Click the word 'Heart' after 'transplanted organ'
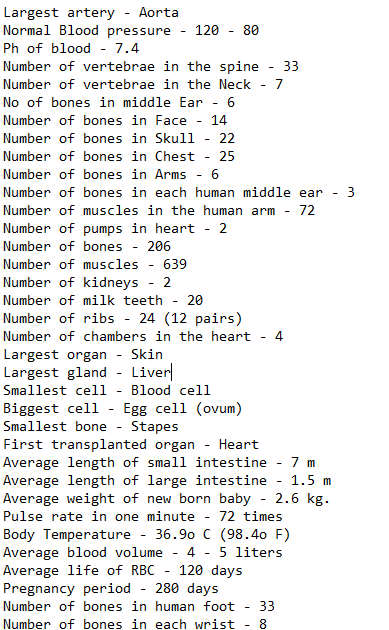389x630 pixels. [239, 444]
